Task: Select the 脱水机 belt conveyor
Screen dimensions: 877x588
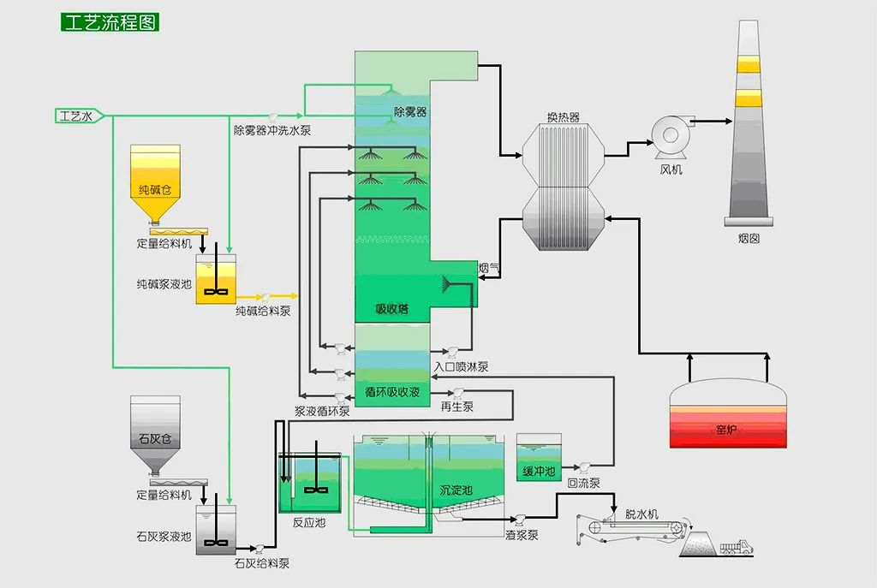Action: 632,532
